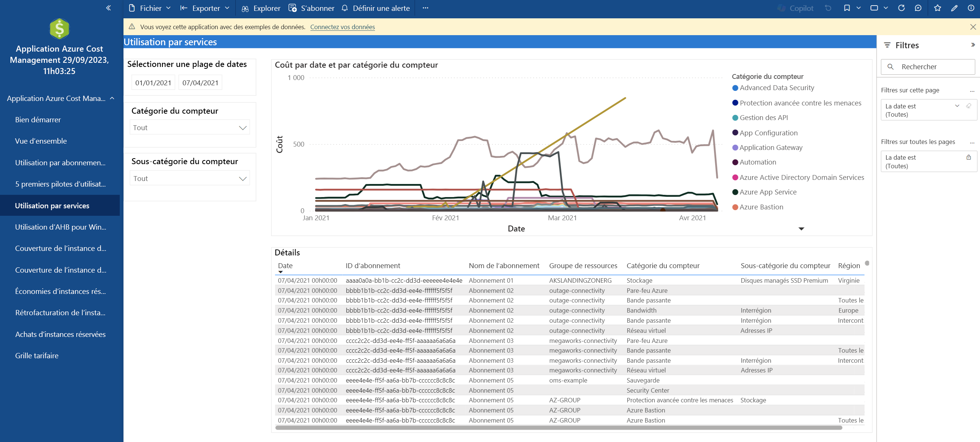
Task: Click the S'abonner button
Action: point(311,8)
